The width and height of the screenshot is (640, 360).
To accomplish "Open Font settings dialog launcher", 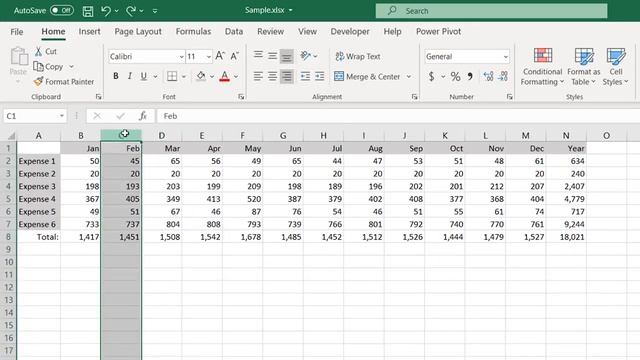I will coord(241,97).
